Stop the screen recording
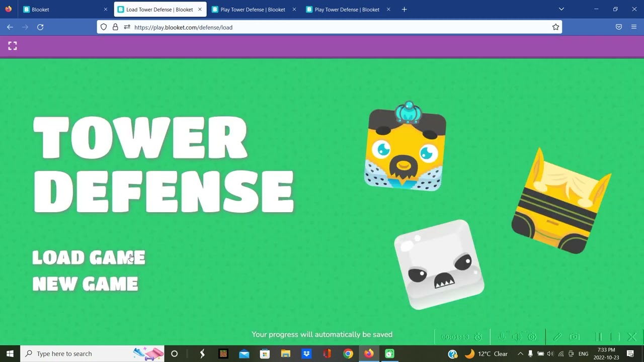 point(614,337)
